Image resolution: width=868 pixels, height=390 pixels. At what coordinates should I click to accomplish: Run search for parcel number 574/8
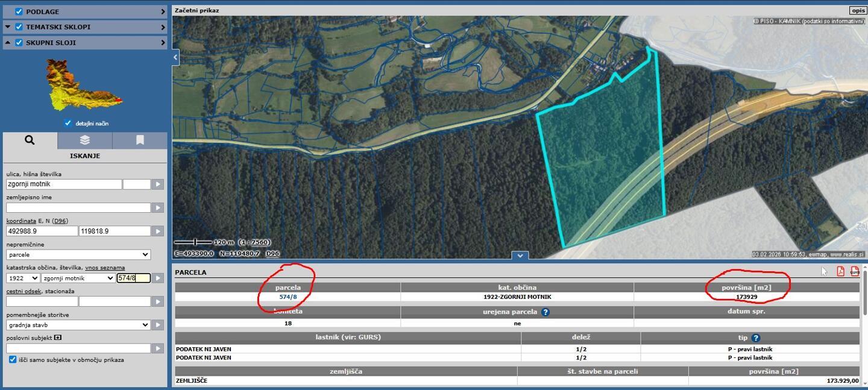(157, 278)
